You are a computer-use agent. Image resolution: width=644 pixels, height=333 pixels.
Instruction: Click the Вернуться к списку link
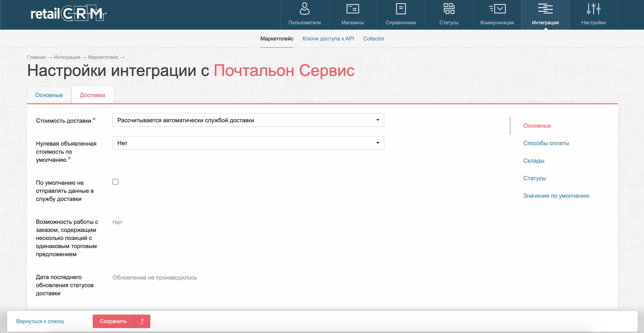[40, 321]
